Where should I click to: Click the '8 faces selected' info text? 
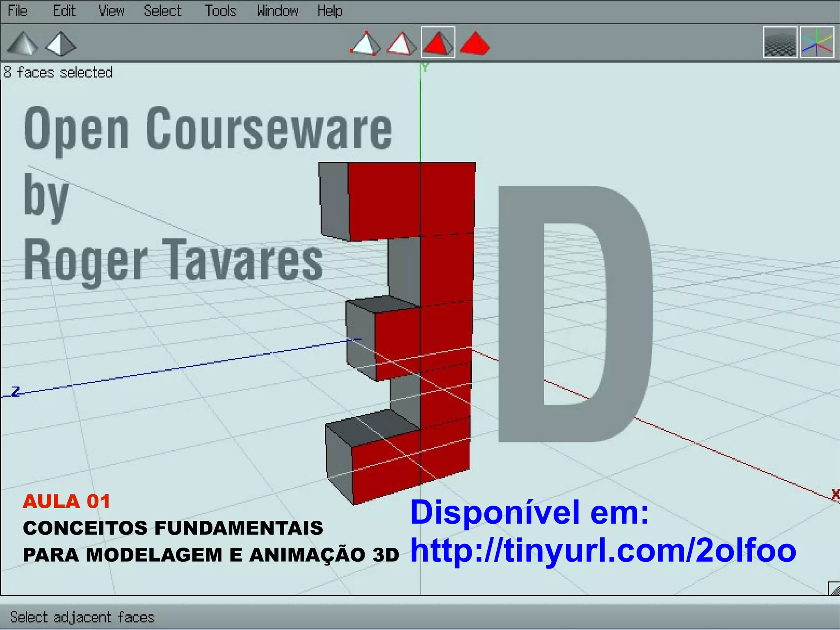tap(58, 73)
